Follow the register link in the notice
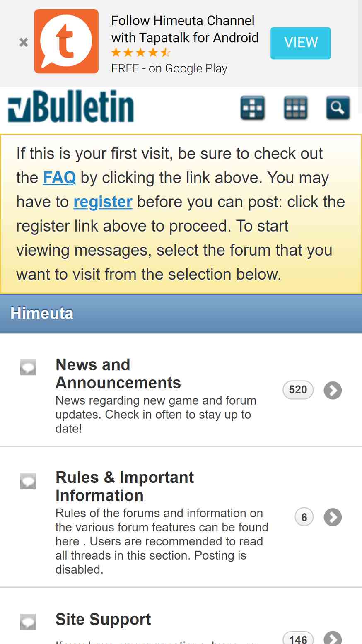This screenshot has height=644, width=362. (103, 202)
